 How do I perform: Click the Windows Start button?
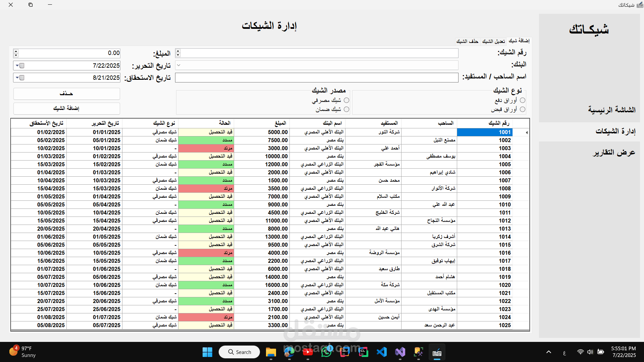pos(207,352)
